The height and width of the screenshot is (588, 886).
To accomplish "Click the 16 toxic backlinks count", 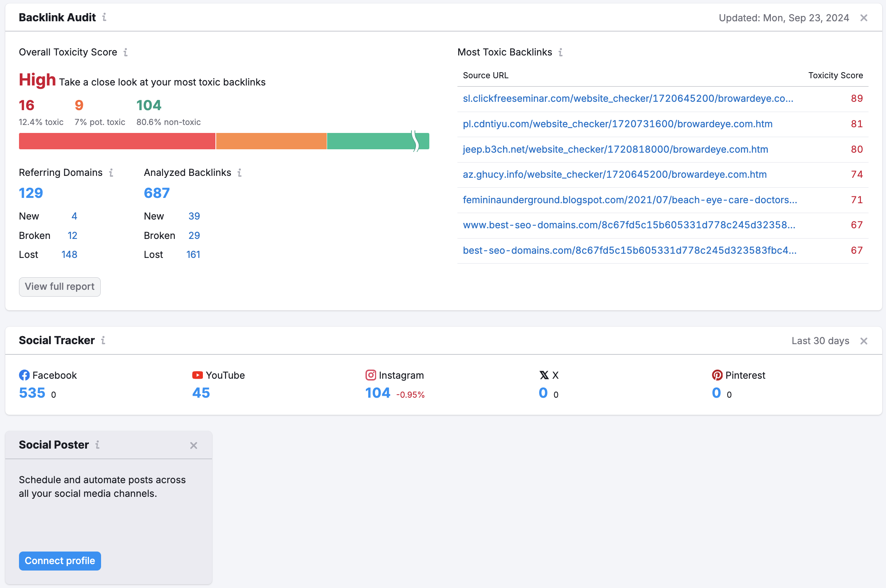I will click(x=27, y=105).
